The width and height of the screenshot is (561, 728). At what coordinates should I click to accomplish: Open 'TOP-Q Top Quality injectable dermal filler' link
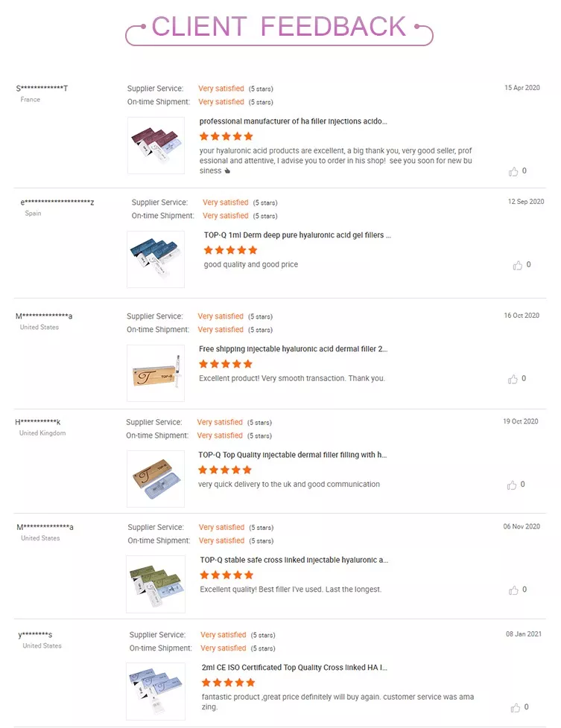point(292,455)
